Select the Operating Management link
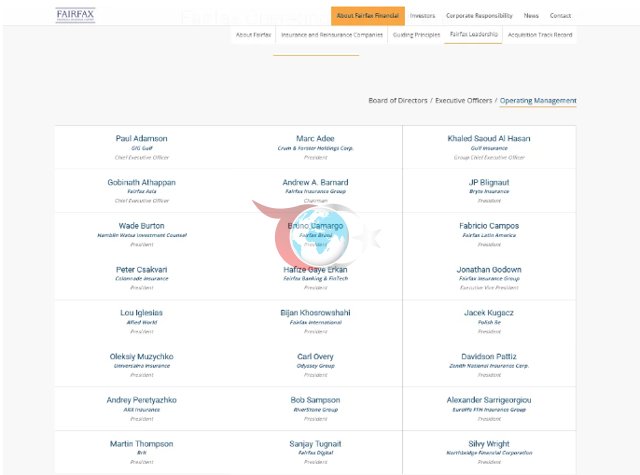Image resolution: width=640 pixels, height=475 pixels. tap(538, 100)
